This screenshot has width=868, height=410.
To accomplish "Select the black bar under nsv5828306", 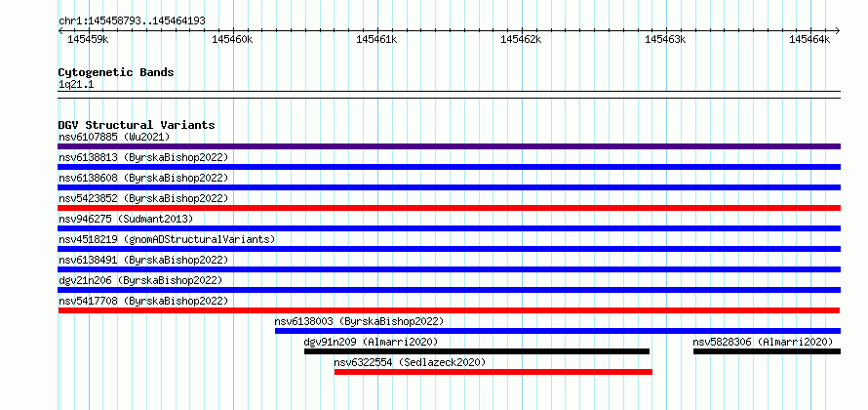I will (x=767, y=351).
